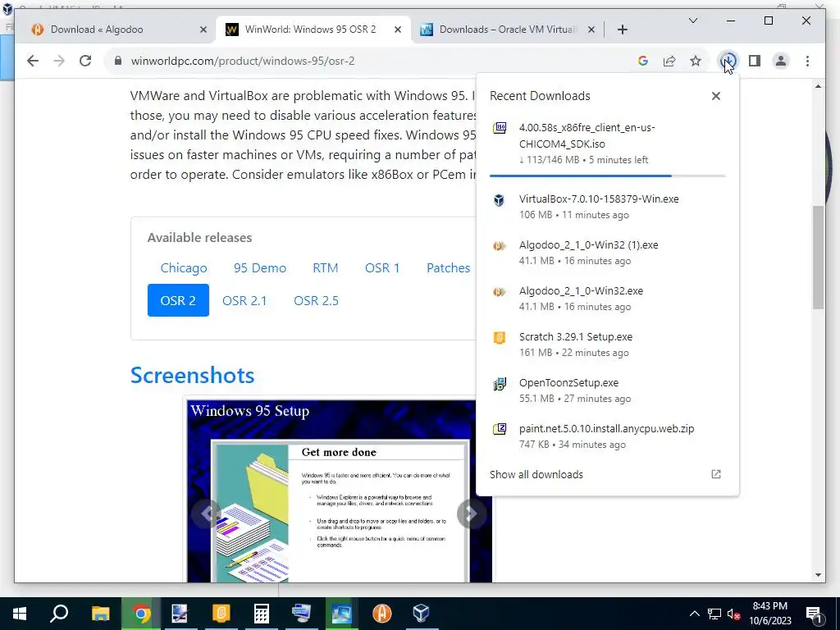Screen dimensions: 840x630
Task: Click the share page icon
Action: point(669,61)
